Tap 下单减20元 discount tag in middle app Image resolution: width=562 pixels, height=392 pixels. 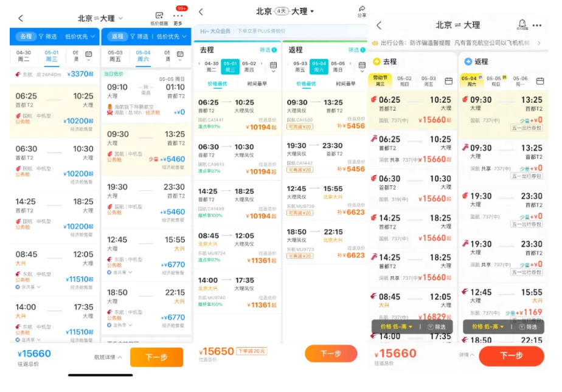(x=252, y=351)
